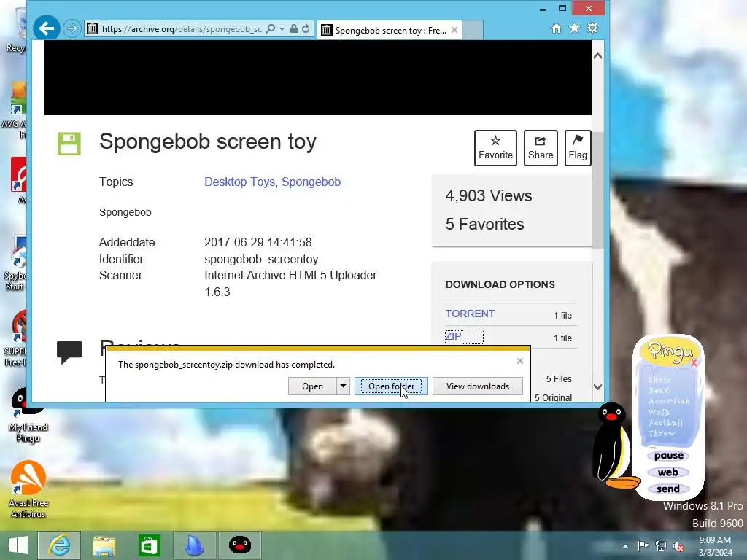Click the Share button
Viewport: 747px width, 560px height.
pos(541,147)
